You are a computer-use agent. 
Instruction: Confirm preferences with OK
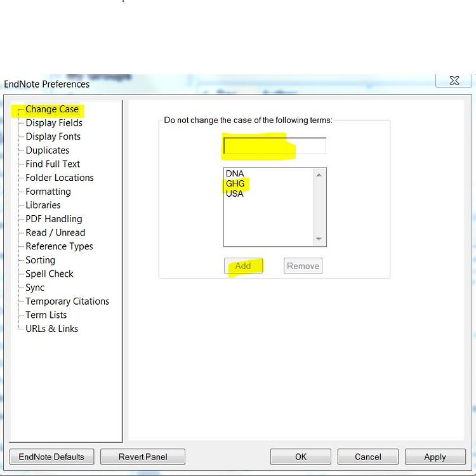301,457
